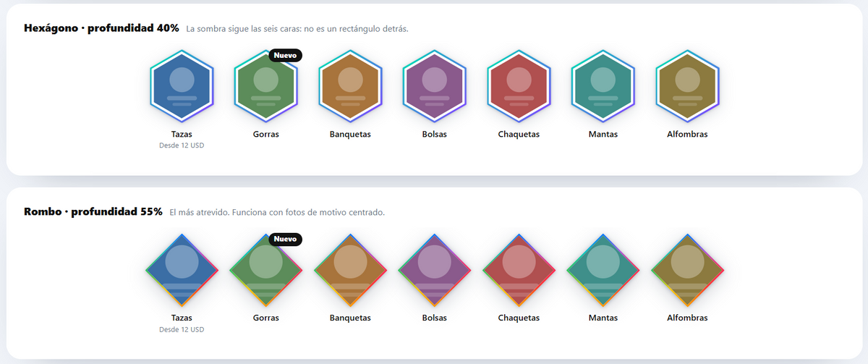Open the Gorras hexagon category tile
The image size is (868, 364).
(x=265, y=86)
